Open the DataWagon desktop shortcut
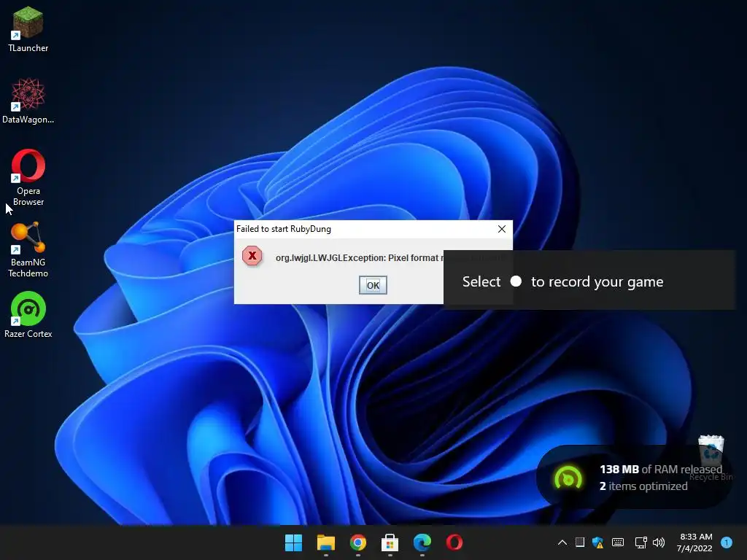This screenshot has height=560, width=747. pos(28,101)
